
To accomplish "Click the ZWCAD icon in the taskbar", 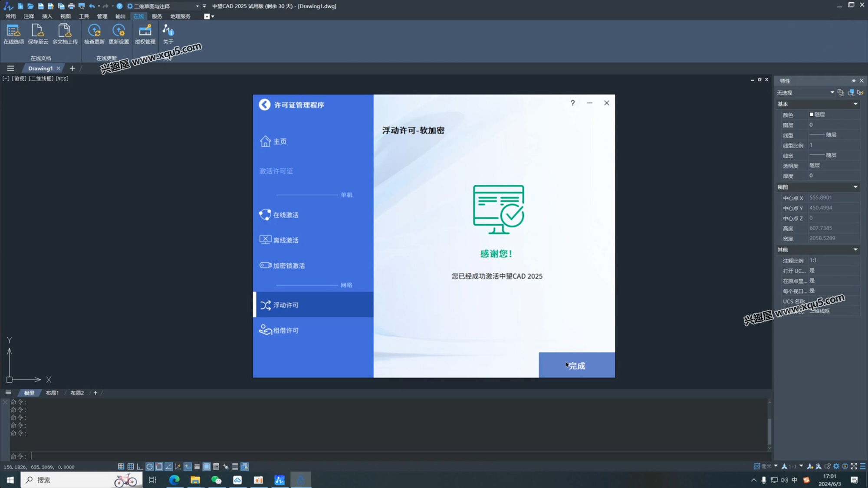I will coord(279,480).
